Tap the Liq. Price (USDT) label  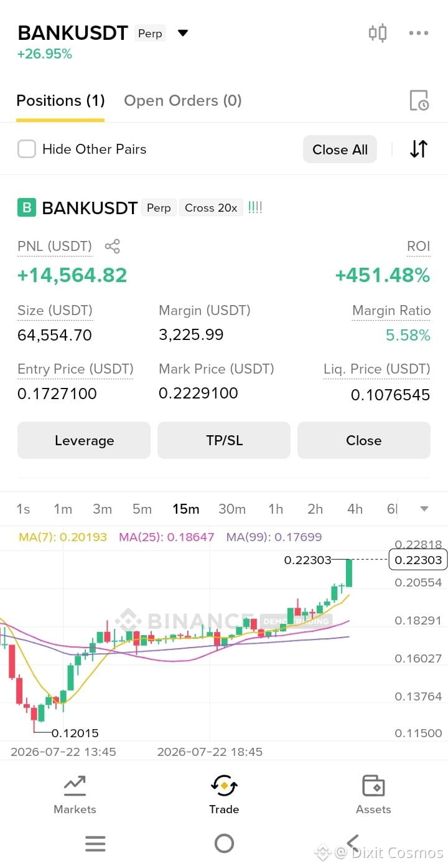click(377, 369)
